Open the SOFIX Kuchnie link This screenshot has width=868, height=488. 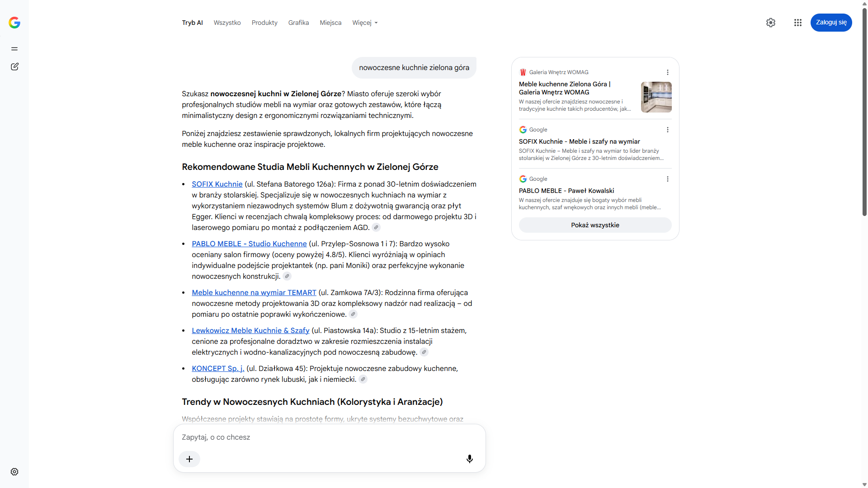point(217,184)
